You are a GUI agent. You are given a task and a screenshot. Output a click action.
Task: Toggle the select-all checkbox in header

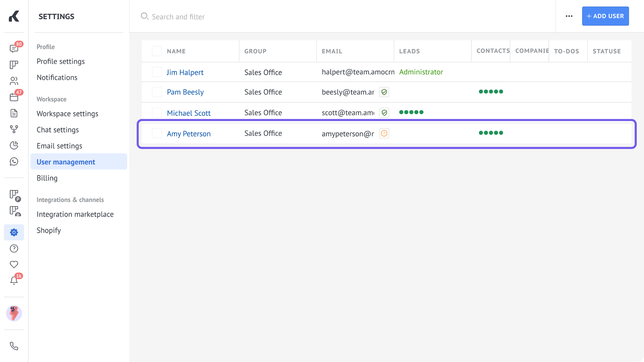[157, 51]
